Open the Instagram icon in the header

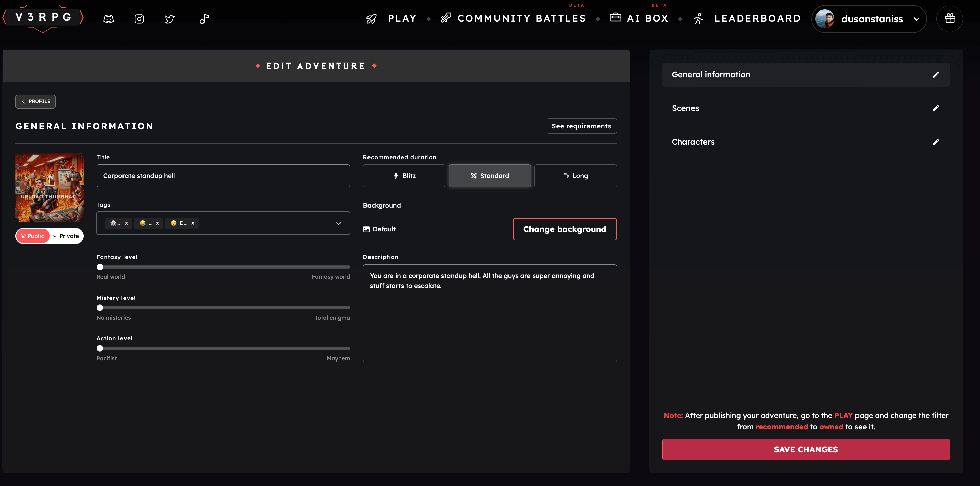point(139,19)
